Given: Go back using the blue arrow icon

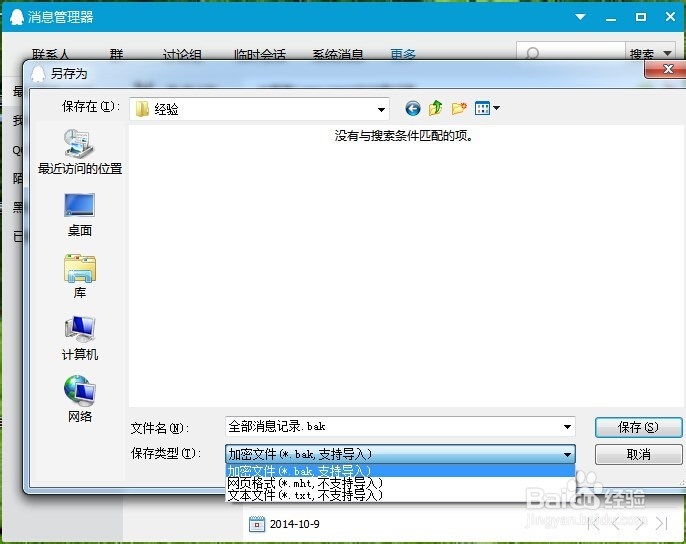Looking at the screenshot, I should point(413,108).
